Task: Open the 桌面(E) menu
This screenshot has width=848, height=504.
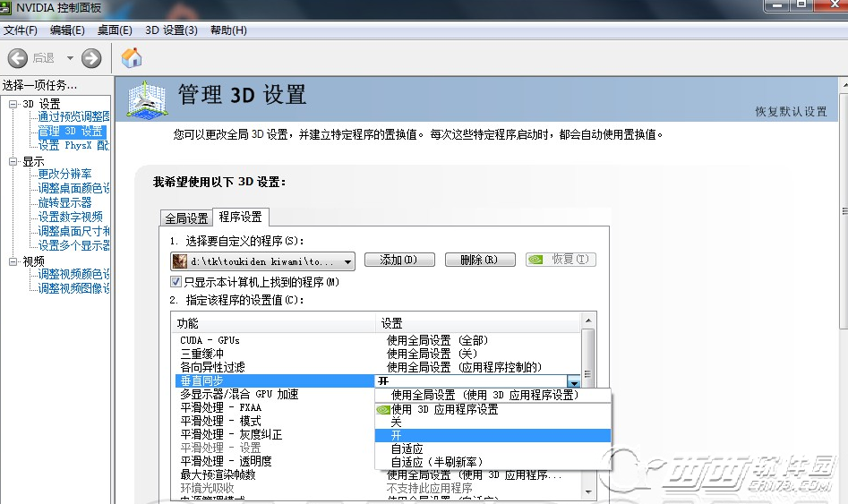Action: (x=115, y=30)
